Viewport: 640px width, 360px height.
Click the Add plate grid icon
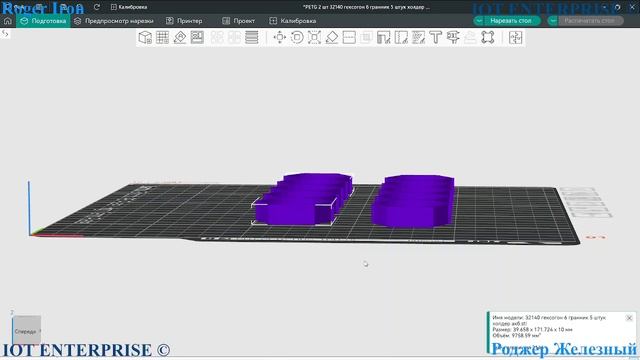[x=162, y=38]
